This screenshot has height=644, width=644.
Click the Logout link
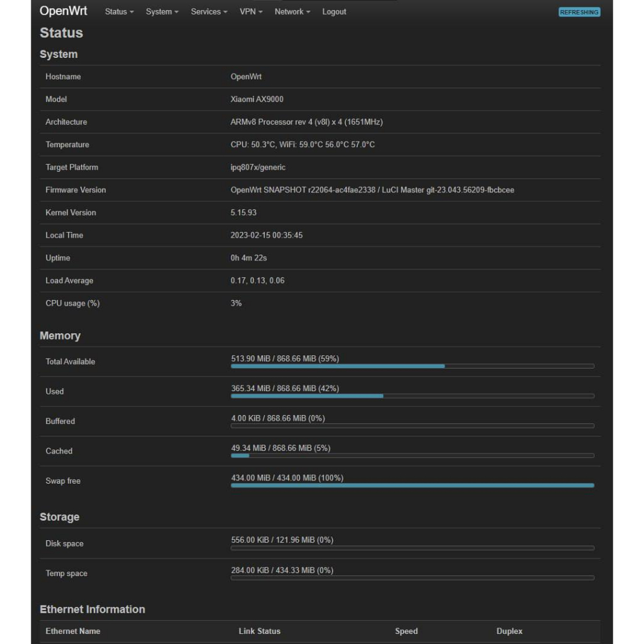coord(334,12)
